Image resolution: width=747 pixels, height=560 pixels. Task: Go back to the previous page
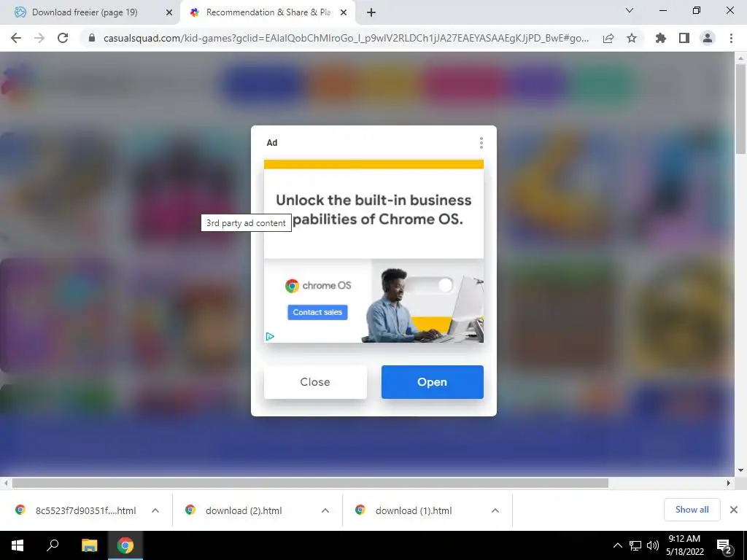[16, 38]
